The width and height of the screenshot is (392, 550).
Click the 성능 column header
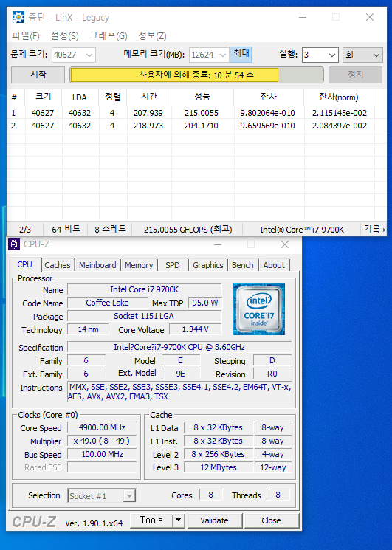pos(202,97)
